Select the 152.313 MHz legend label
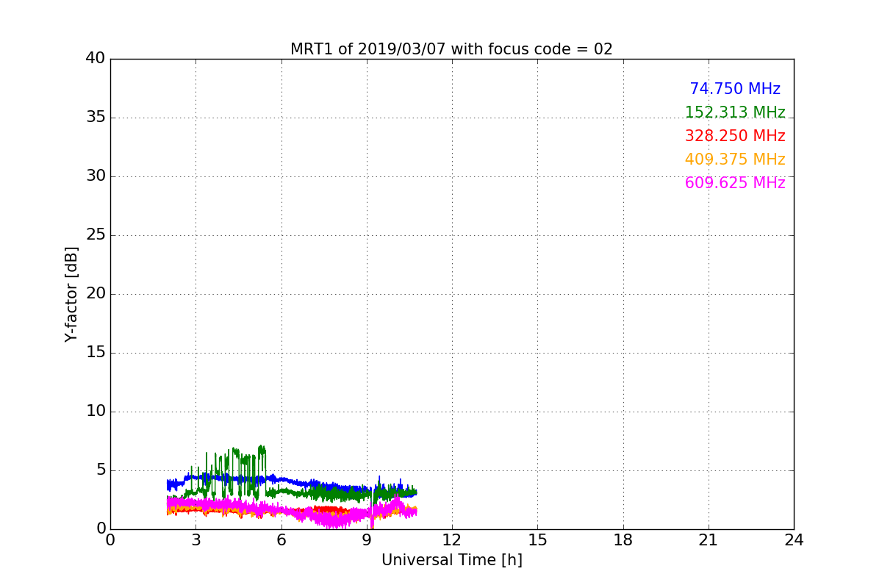The height and width of the screenshot is (588, 882). point(735,112)
